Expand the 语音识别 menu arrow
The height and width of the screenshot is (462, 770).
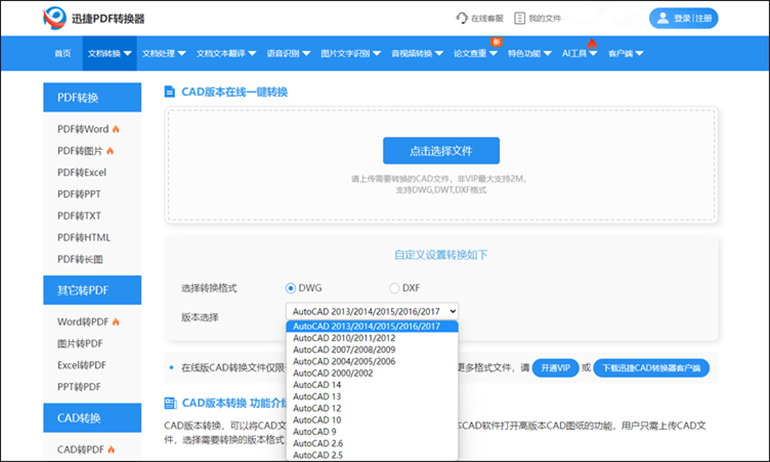306,54
